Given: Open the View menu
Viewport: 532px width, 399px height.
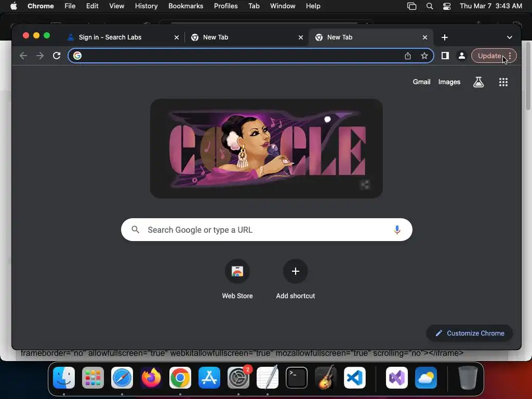Looking at the screenshot, I should click(x=116, y=6).
